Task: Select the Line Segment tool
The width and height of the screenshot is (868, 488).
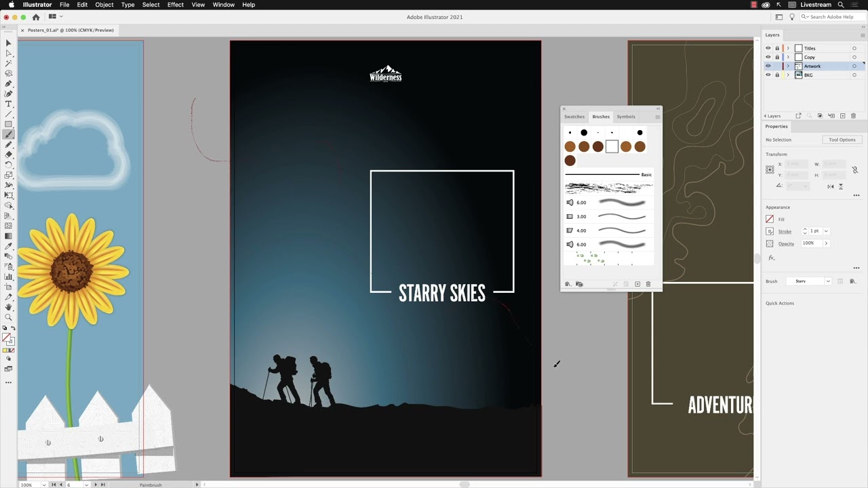Action: pyautogui.click(x=8, y=114)
